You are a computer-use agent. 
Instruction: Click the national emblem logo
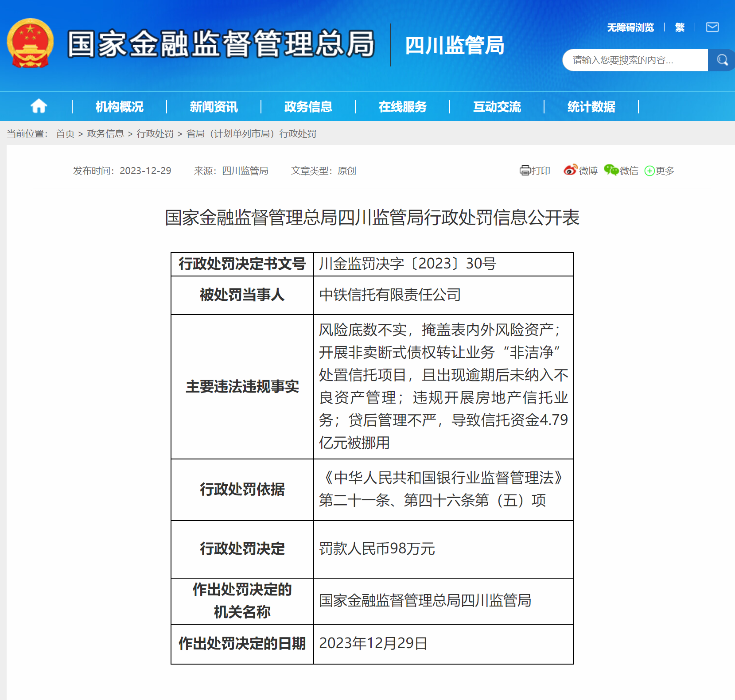[x=30, y=43]
